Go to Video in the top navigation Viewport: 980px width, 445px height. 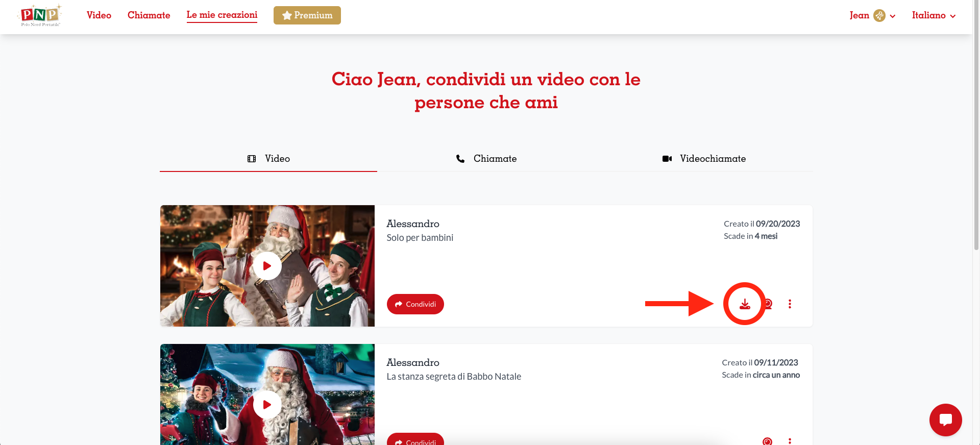pos(99,15)
